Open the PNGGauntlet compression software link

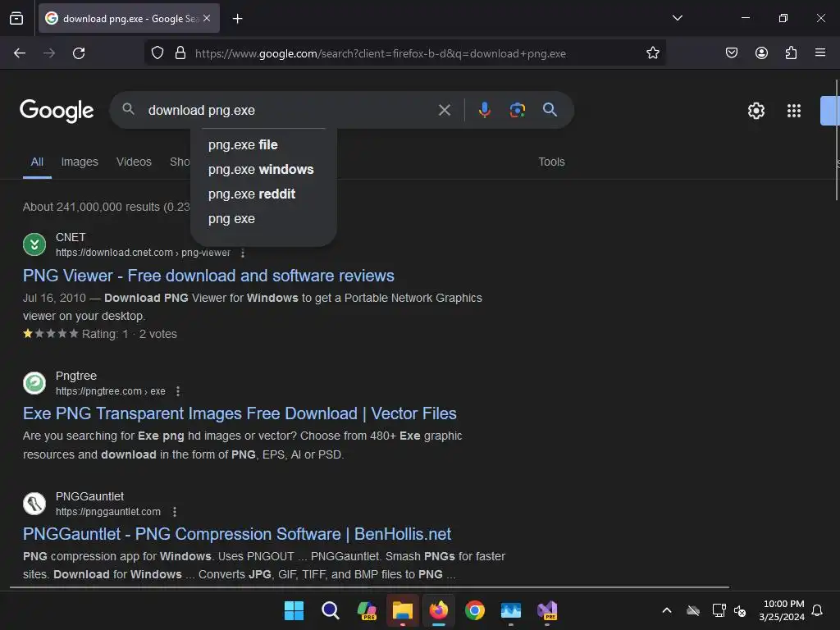tap(237, 534)
